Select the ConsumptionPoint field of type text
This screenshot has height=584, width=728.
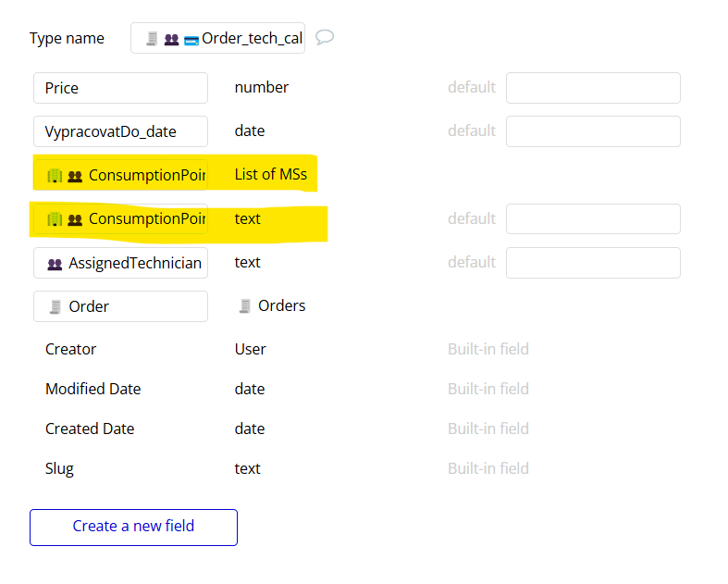[x=120, y=218]
